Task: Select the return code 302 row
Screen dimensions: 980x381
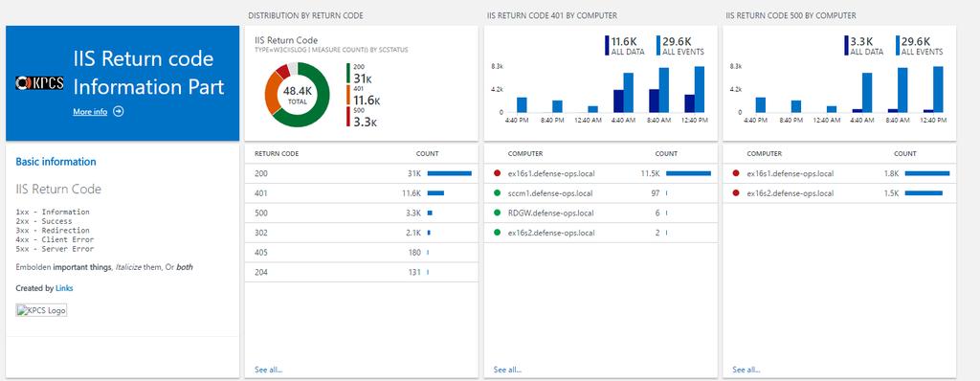Action: pos(361,233)
